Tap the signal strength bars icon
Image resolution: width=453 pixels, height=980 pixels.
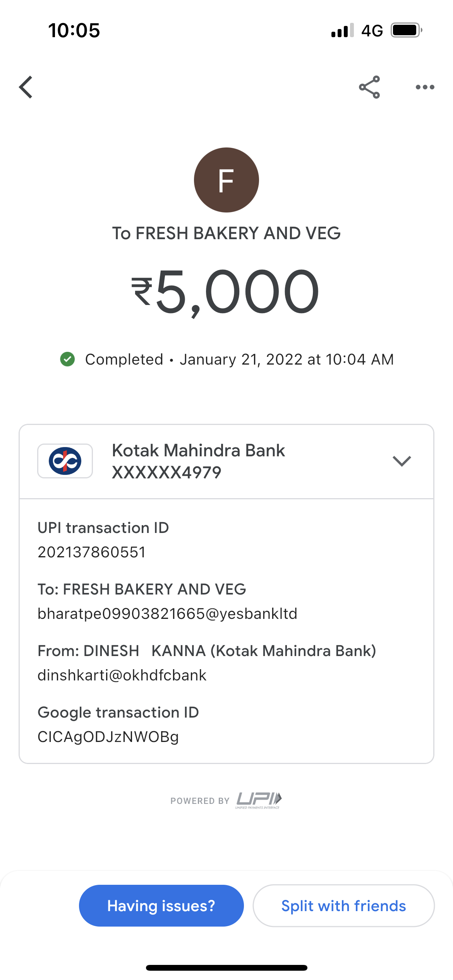[342, 30]
